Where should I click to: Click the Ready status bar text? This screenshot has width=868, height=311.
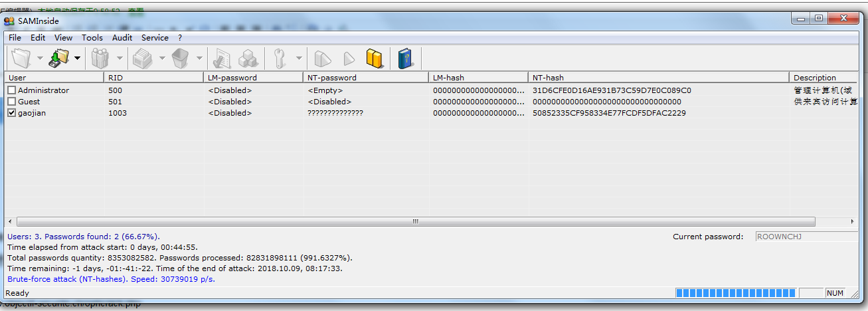click(17, 293)
